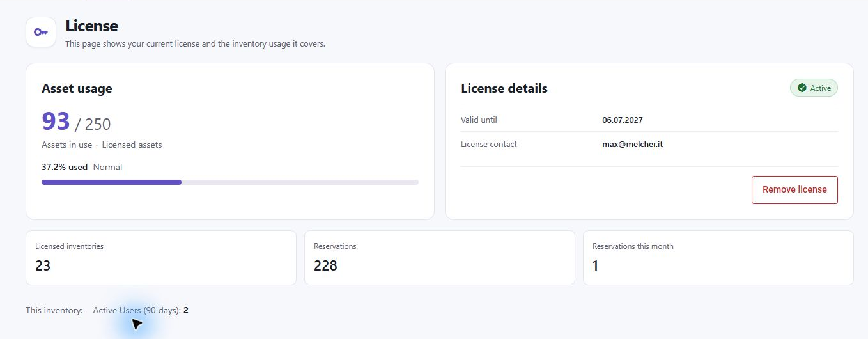Select the License page heading
868x339 pixels.
click(92, 26)
